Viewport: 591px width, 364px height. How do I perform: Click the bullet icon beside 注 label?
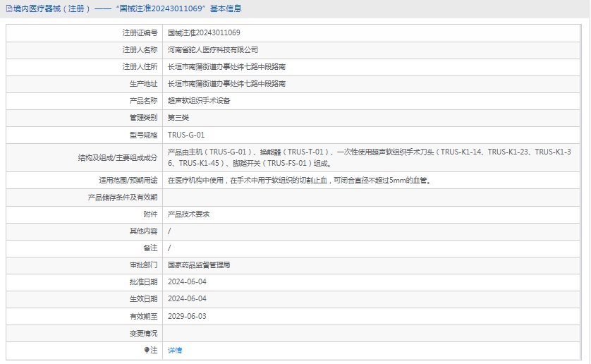[x=147, y=350]
